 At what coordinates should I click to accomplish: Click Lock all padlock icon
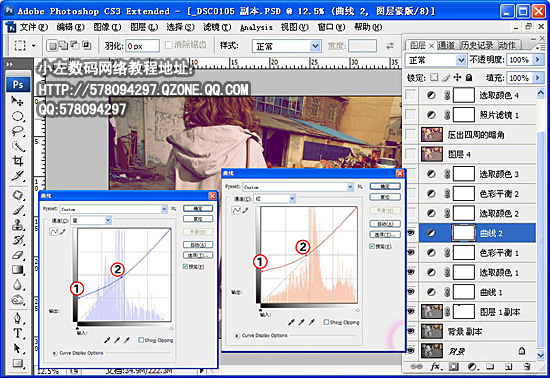[x=469, y=77]
